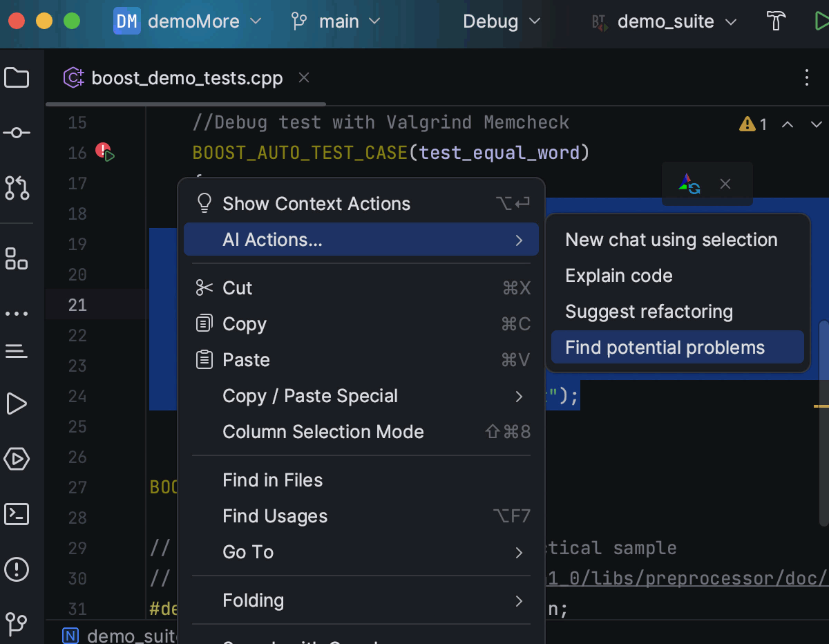Viewport: 829px width, 644px height.
Task: Open the Problems tool window
Action: (x=17, y=569)
